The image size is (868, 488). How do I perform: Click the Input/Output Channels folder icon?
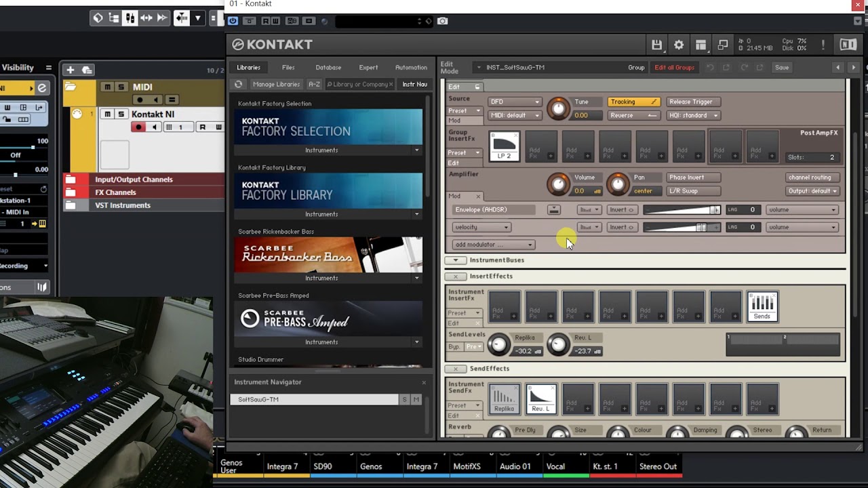(x=71, y=179)
